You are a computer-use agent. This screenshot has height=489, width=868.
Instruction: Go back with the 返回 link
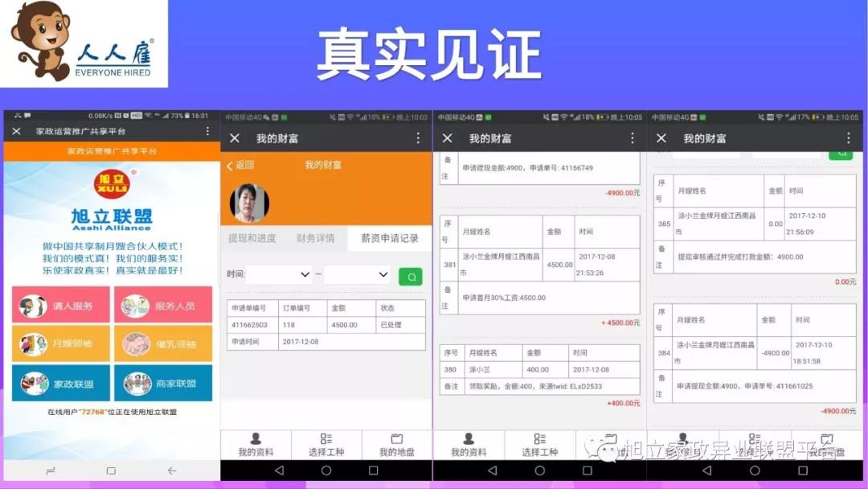pyautogui.click(x=240, y=165)
